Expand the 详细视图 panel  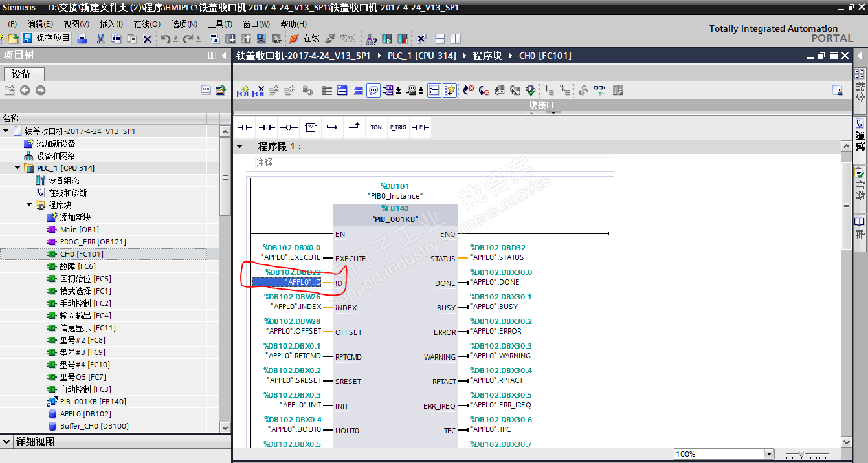[x=6, y=442]
